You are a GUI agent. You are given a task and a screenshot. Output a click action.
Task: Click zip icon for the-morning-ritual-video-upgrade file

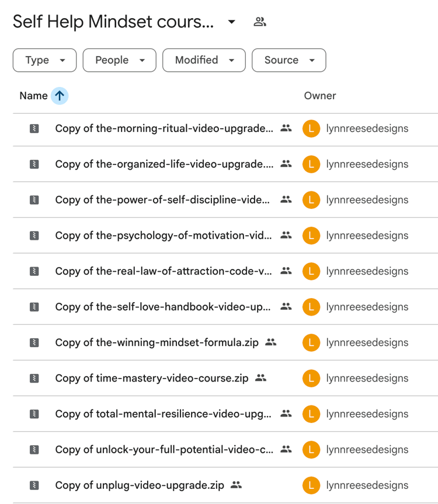click(34, 129)
